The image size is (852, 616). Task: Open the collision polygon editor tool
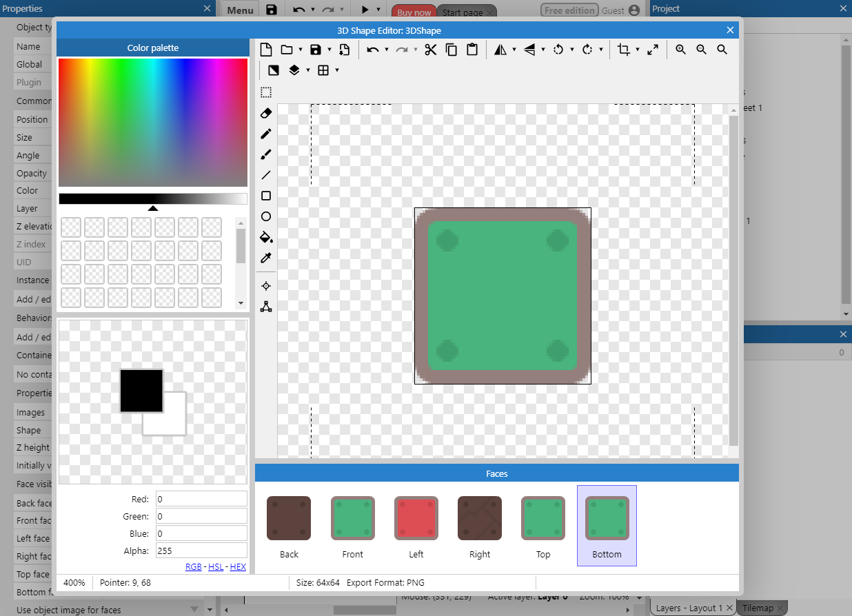click(x=266, y=307)
